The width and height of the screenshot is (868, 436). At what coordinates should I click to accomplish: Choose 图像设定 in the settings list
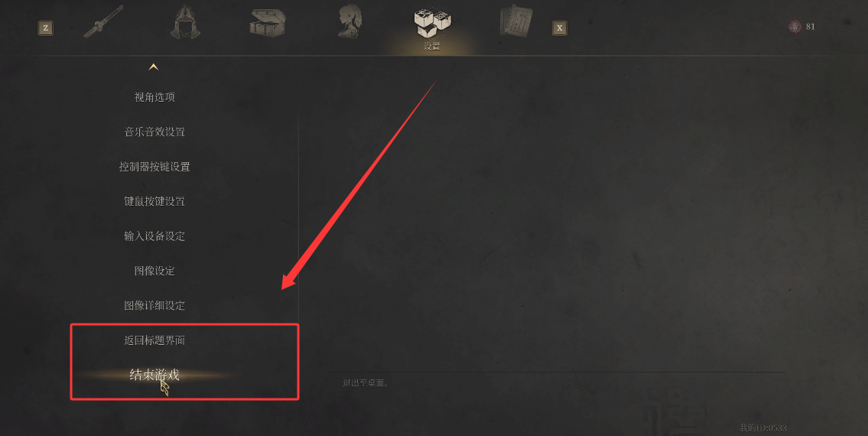(154, 271)
